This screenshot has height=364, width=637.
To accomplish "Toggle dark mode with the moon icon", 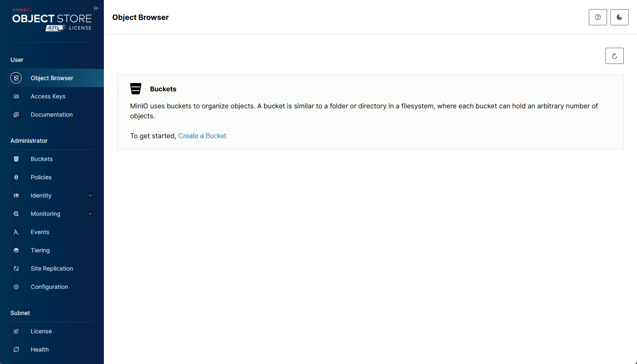I will point(619,17).
